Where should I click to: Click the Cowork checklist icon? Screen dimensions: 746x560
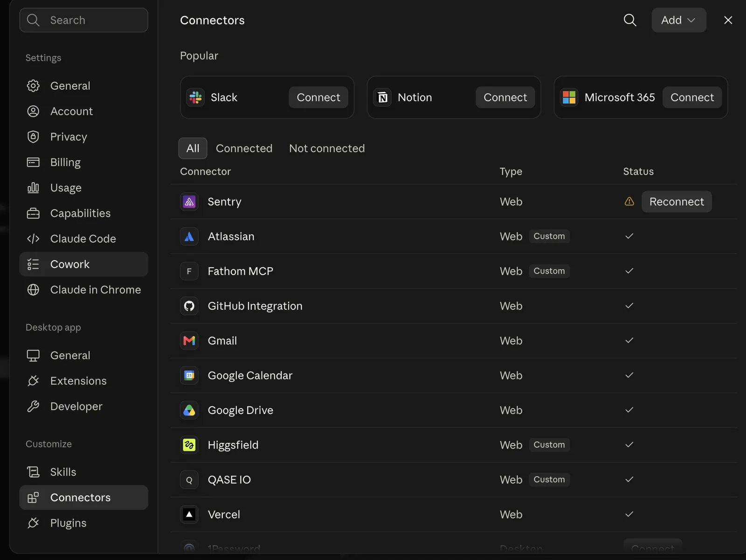(33, 264)
